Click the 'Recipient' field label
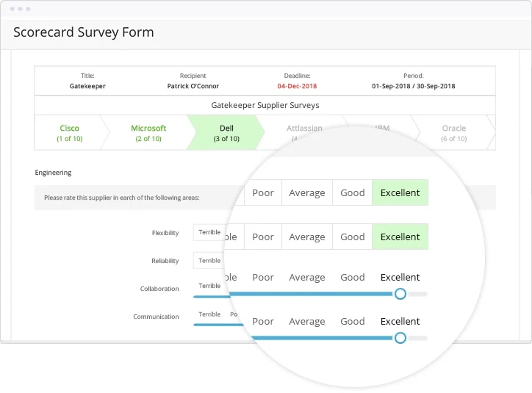The height and width of the screenshot is (393, 532). pos(193,76)
